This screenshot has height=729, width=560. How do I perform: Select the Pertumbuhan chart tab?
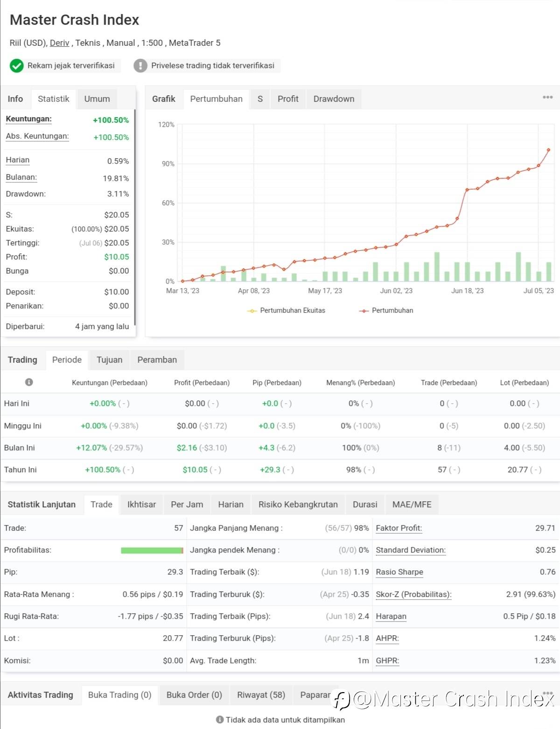(217, 99)
